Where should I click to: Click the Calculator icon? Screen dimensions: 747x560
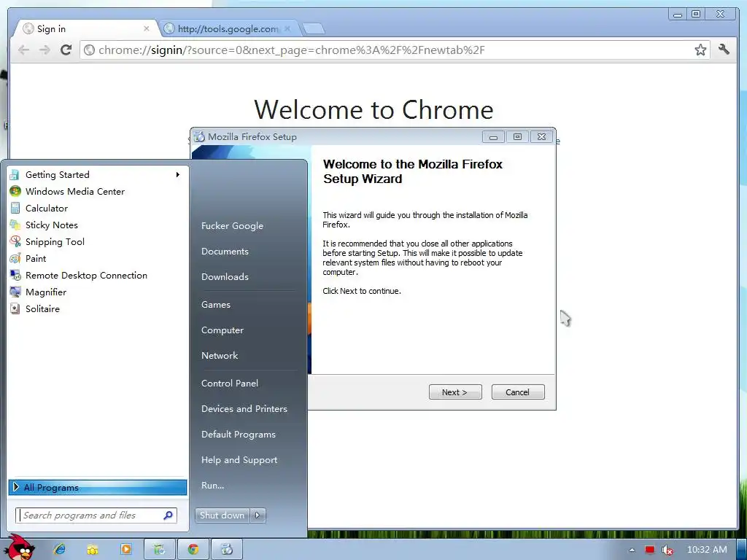pyautogui.click(x=15, y=208)
